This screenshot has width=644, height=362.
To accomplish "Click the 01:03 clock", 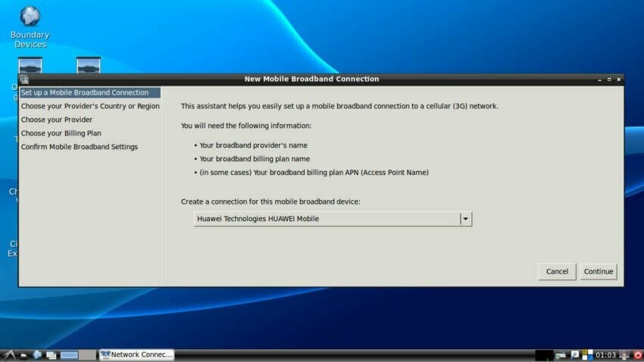I will tap(606, 355).
